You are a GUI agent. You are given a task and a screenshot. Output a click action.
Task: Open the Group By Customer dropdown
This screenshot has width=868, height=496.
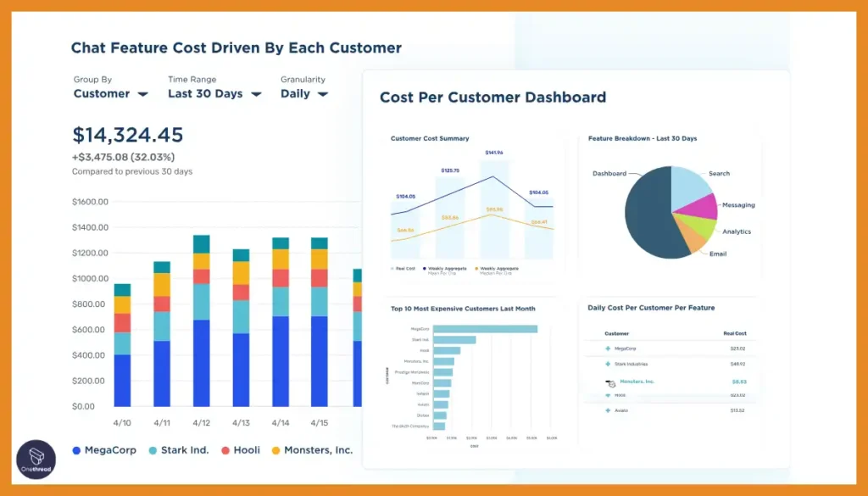pyautogui.click(x=111, y=93)
